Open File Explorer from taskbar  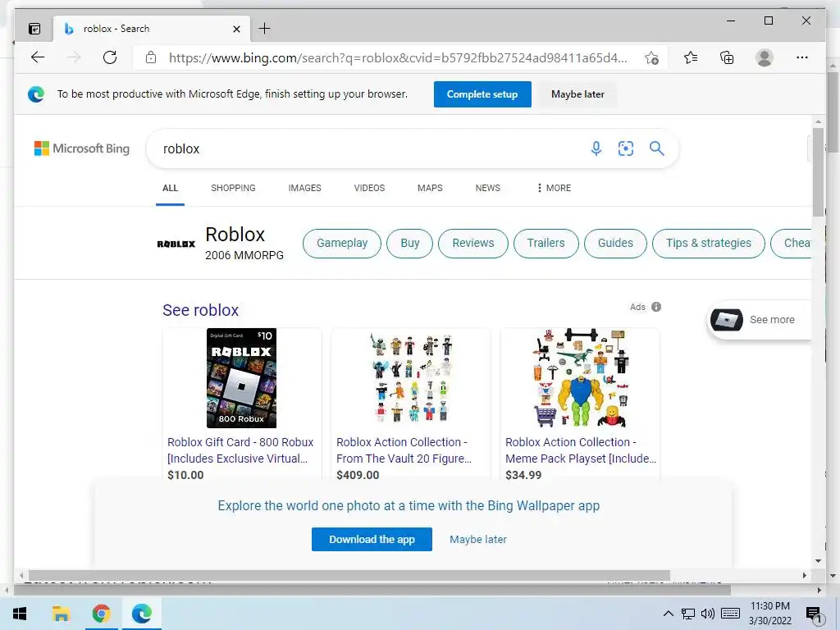pyautogui.click(x=61, y=614)
